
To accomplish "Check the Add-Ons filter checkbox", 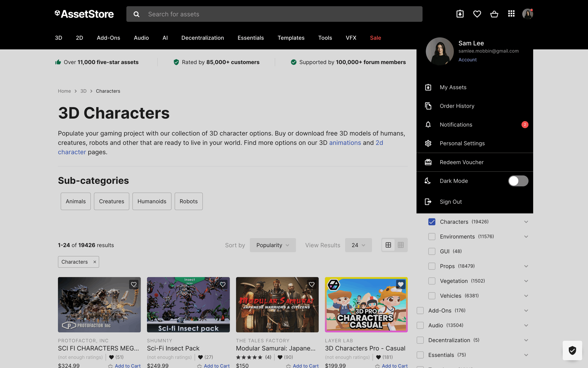I will tap(420, 311).
